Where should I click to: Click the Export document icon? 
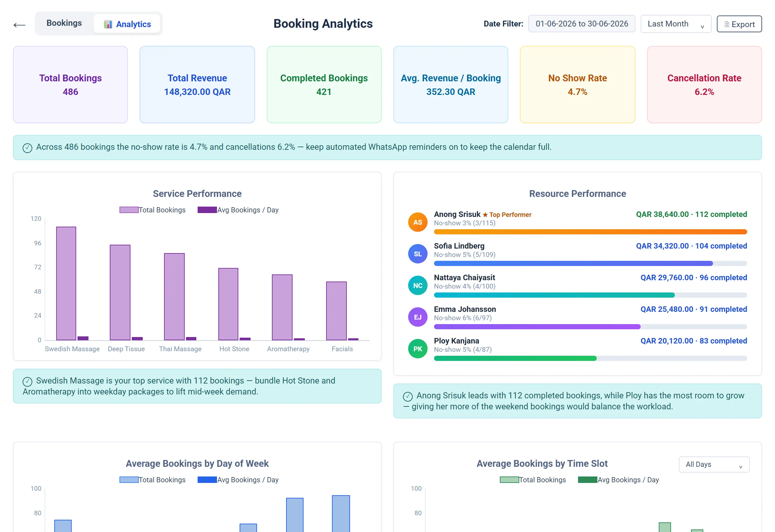coord(727,24)
